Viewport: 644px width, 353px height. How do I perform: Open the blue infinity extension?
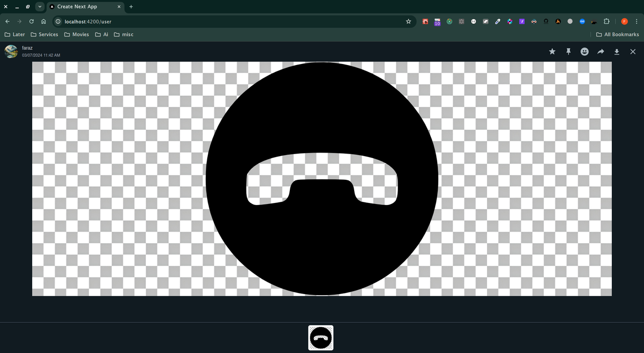pos(582,22)
